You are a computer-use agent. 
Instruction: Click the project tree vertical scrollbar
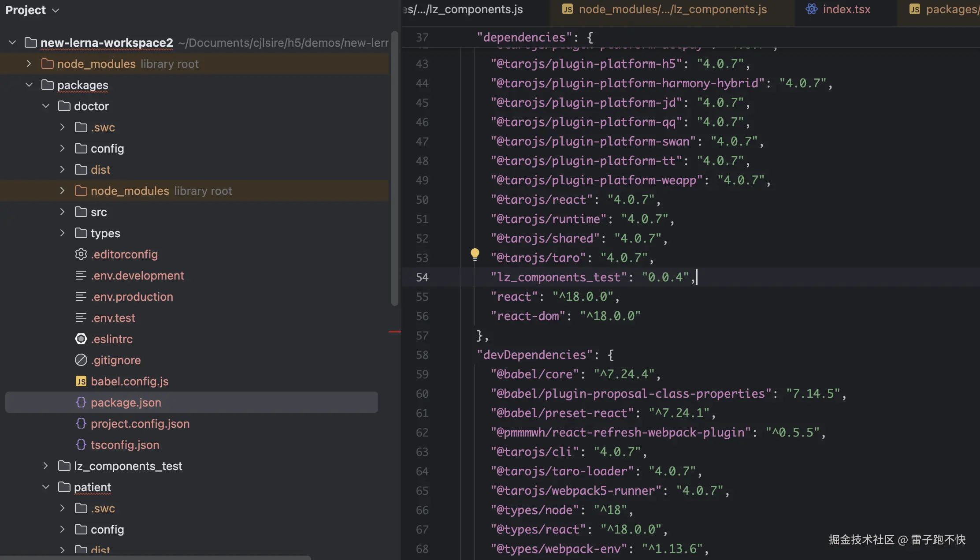pos(394,168)
